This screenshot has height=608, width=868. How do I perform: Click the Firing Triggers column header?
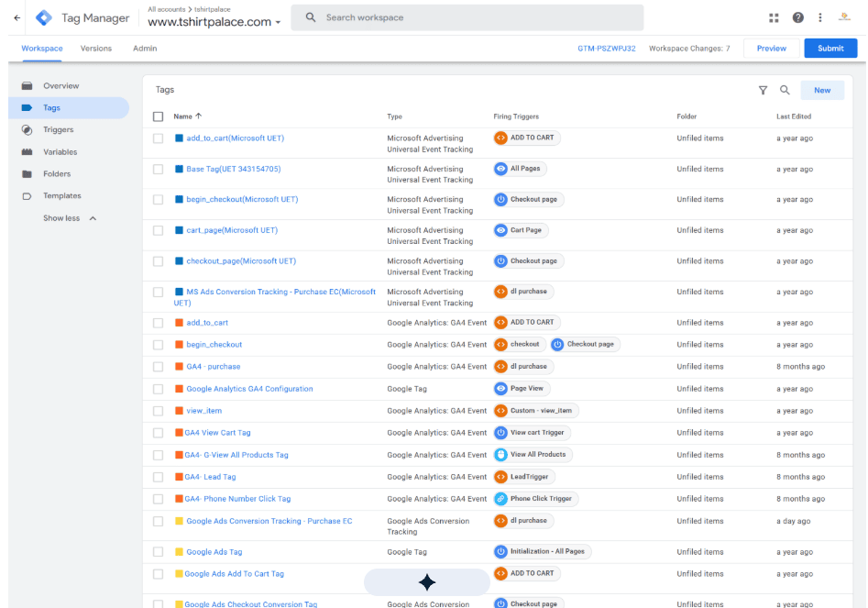pos(516,116)
